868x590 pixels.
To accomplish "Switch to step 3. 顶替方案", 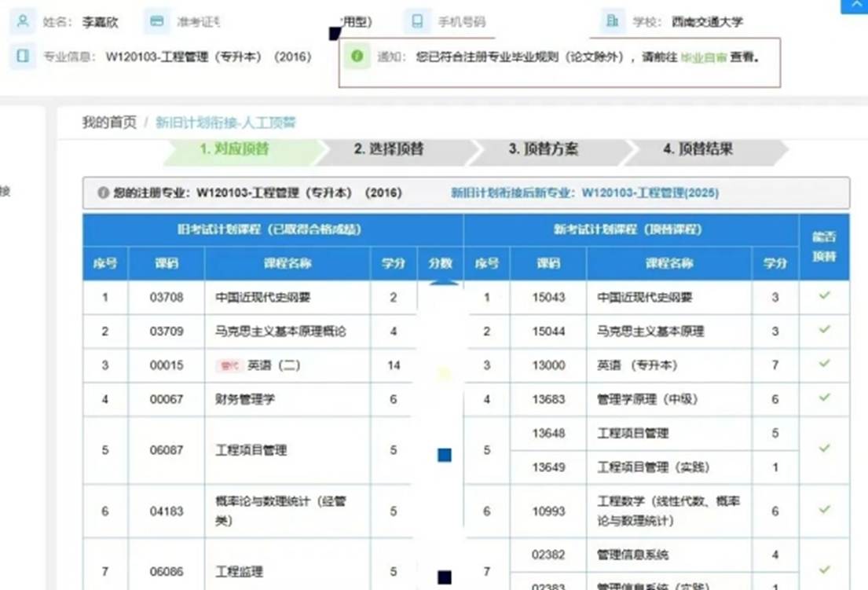I will pyautogui.click(x=544, y=149).
